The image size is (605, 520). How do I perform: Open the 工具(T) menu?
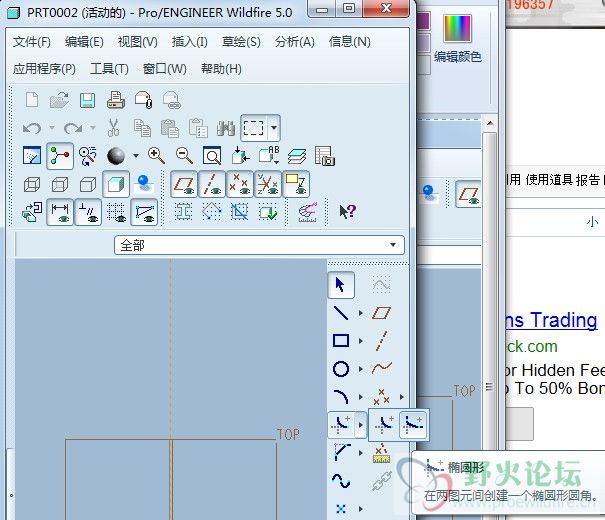pyautogui.click(x=109, y=69)
